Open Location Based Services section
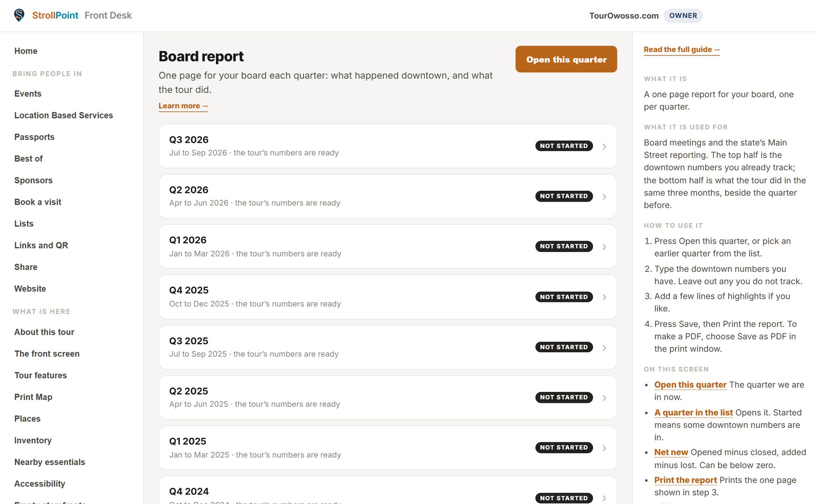The height and width of the screenshot is (504, 818). 64,115
